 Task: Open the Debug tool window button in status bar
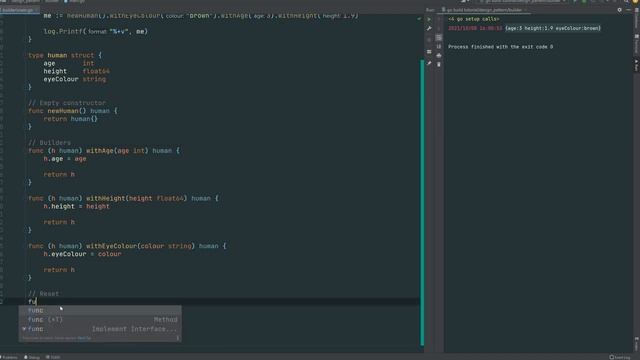(x=32, y=357)
